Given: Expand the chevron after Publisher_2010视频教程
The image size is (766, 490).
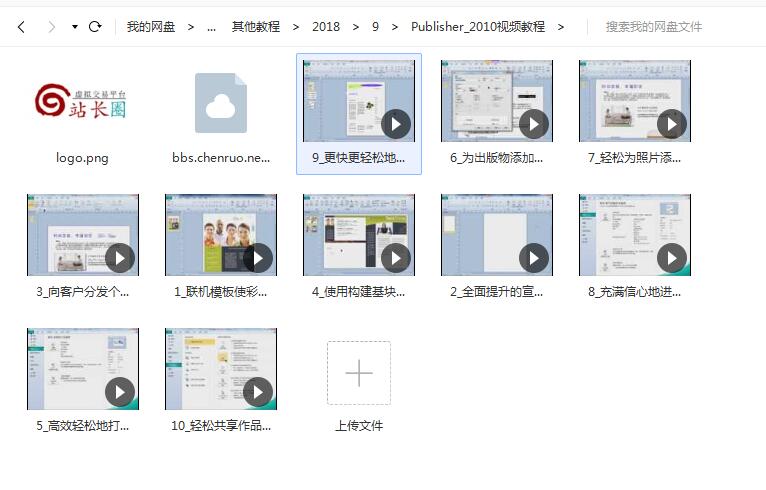Looking at the screenshot, I should click(x=561, y=27).
